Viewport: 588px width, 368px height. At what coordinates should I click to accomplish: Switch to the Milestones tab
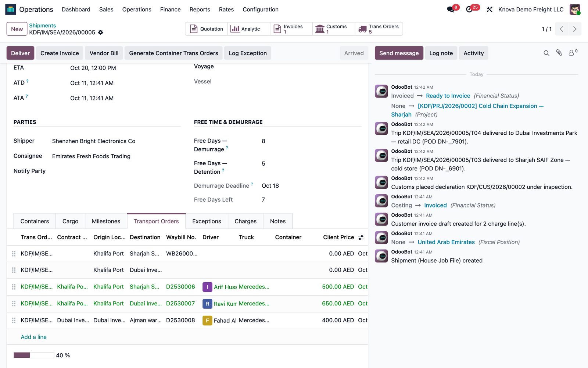tap(106, 221)
